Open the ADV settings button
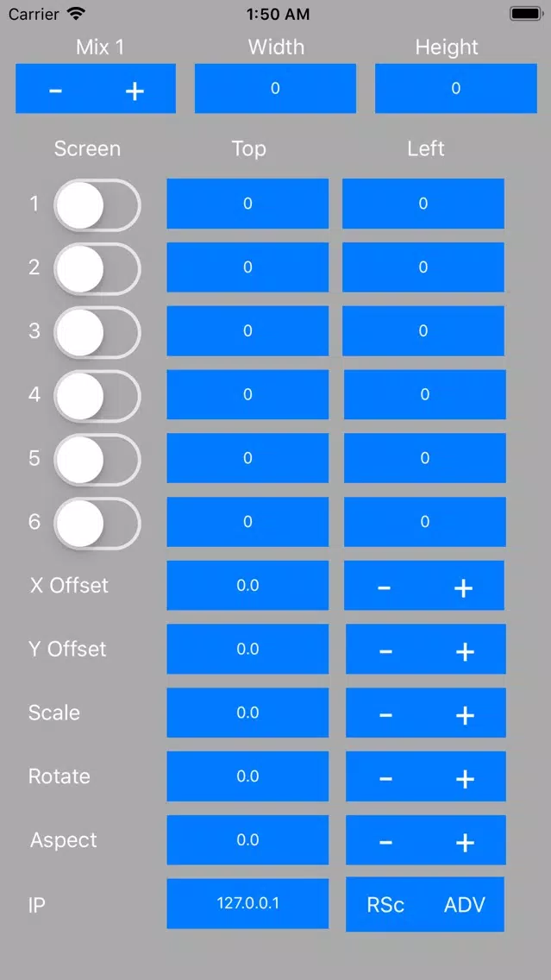 pyautogui.click(x=465, y=904)
